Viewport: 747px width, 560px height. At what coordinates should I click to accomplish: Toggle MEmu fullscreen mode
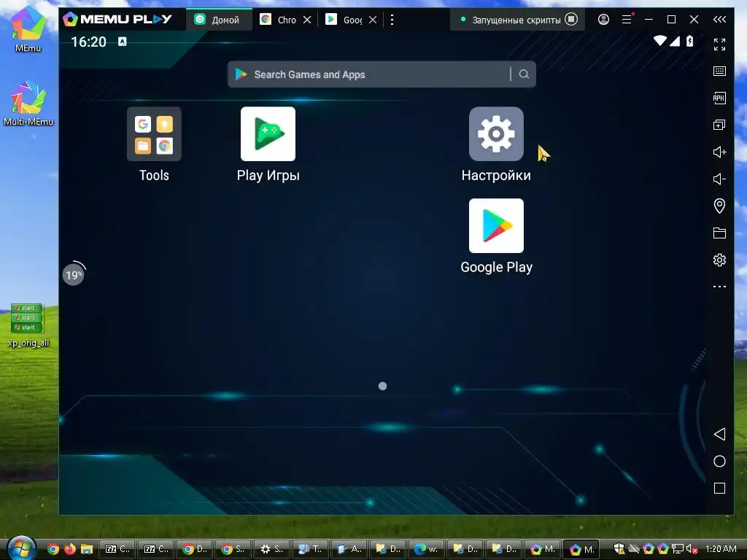[x=719, y=44]
